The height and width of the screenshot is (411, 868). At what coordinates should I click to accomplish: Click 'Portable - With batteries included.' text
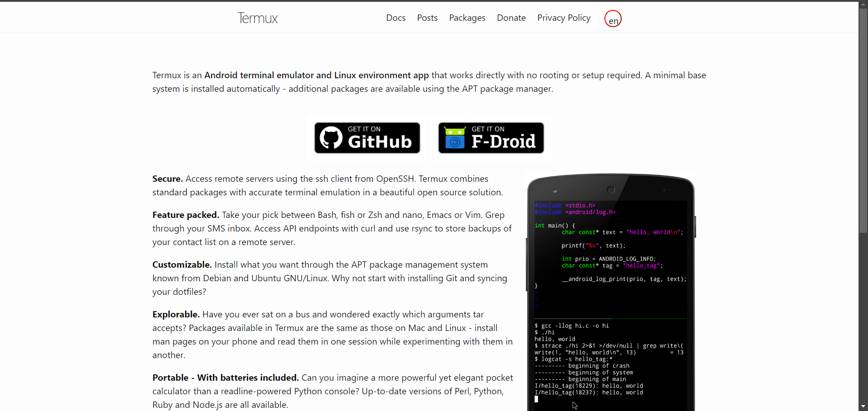coord(225,378)
